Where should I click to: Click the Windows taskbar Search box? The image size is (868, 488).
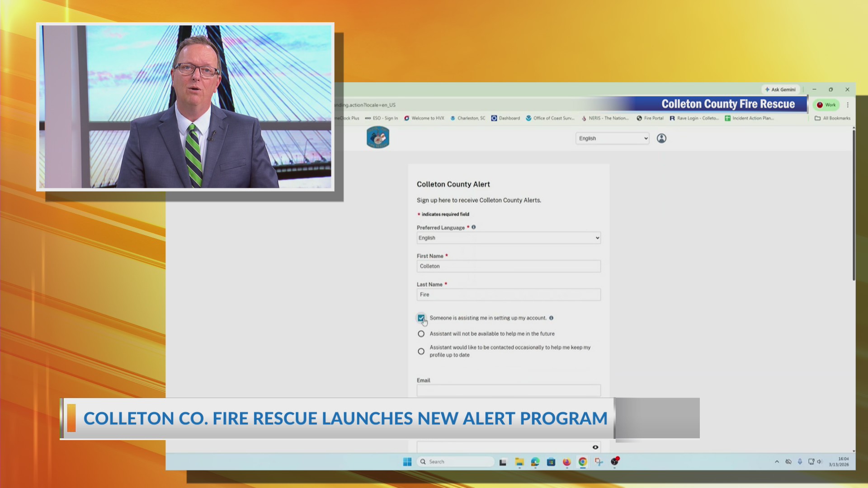pyautogui.click(x=456, y=462)
